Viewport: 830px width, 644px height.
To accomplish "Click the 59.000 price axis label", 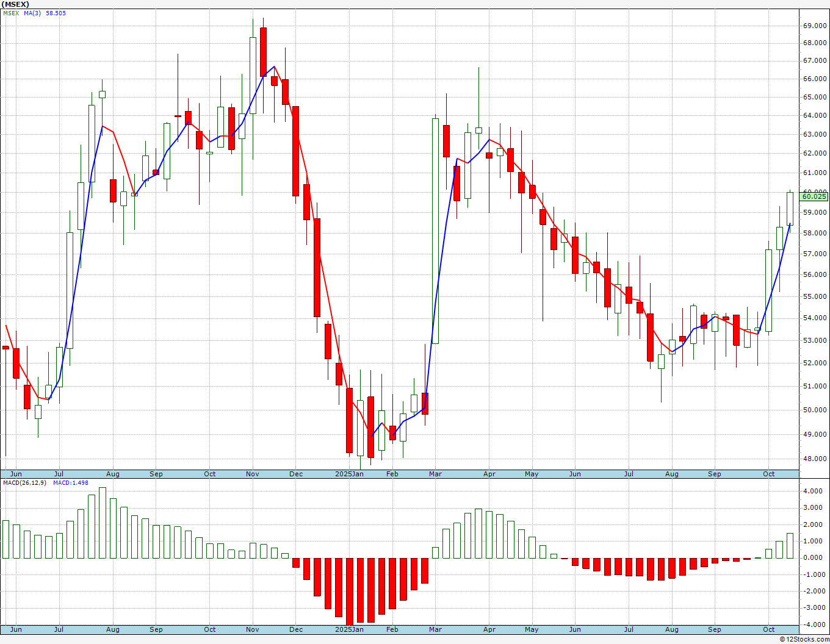I will tap(815, 213).
